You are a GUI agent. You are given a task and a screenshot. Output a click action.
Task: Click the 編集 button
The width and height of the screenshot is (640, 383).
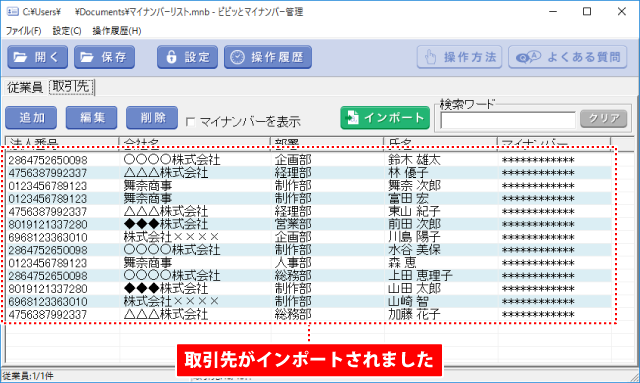(91, 118)
